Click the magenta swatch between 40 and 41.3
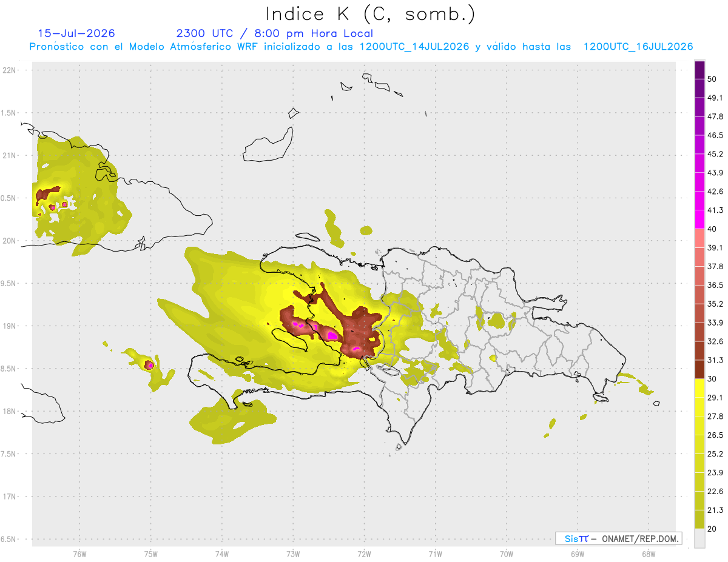This screenshot has width=728, height=562. tap(699, 219)
